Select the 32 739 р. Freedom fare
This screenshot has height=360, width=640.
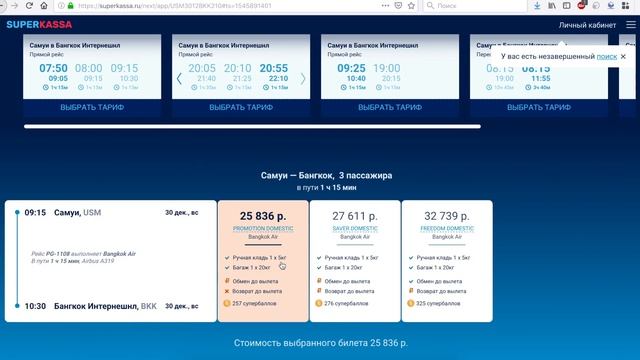pos(447,261)
